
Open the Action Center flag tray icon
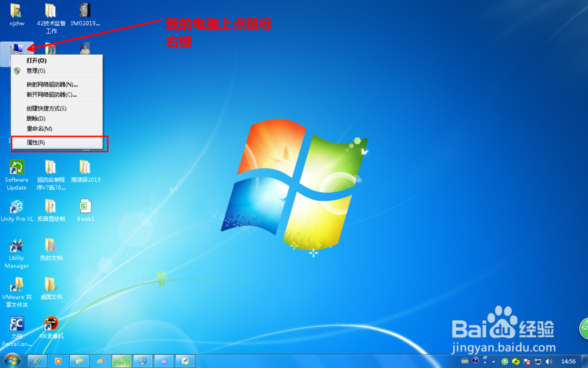point(527,362)
